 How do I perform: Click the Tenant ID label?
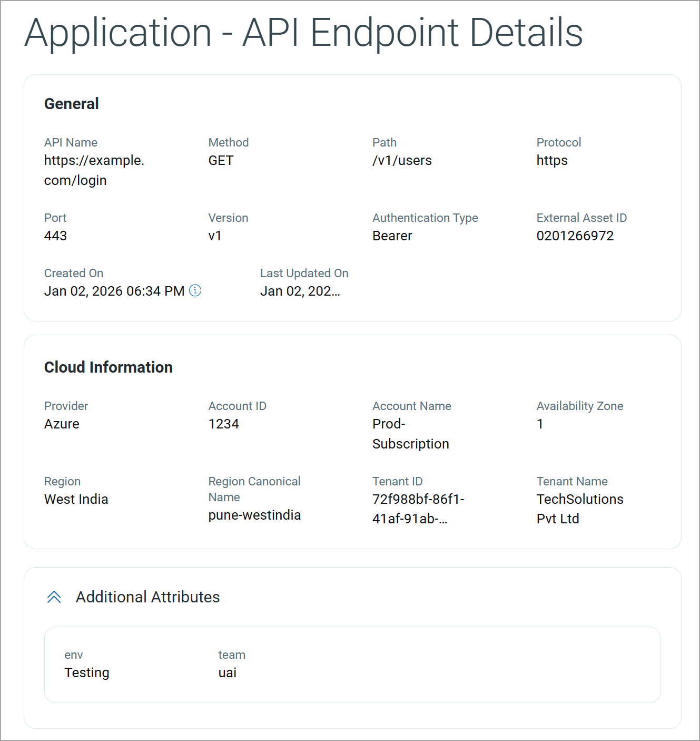pos(398,481)
